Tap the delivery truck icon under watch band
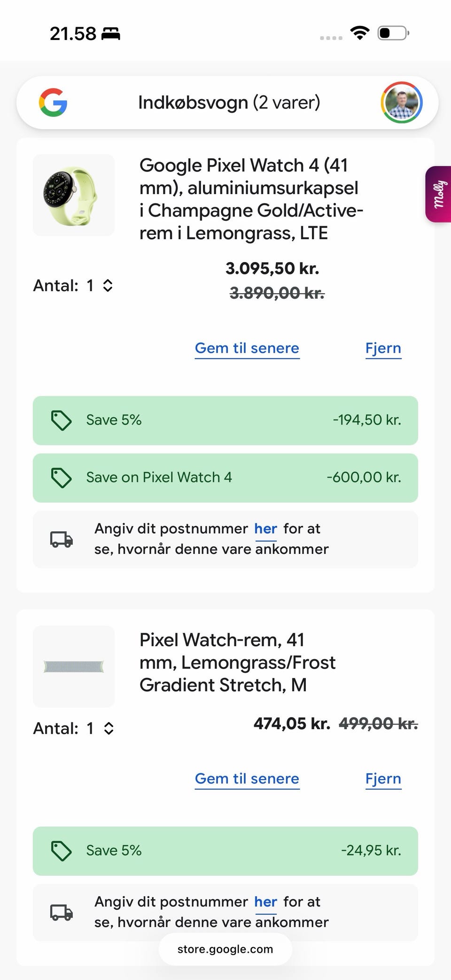This screenshot has height=980, width=451. pyautogui.click(x=62, y=912)
